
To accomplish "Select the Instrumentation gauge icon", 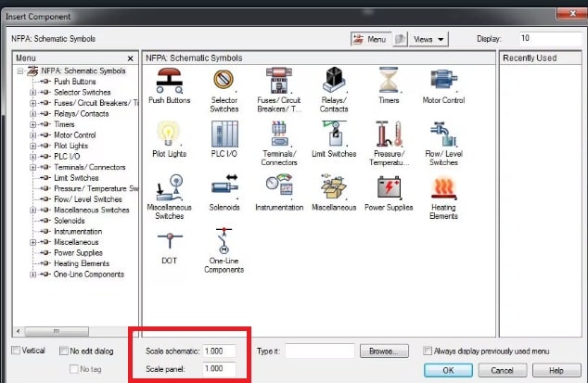I will 279,185.
